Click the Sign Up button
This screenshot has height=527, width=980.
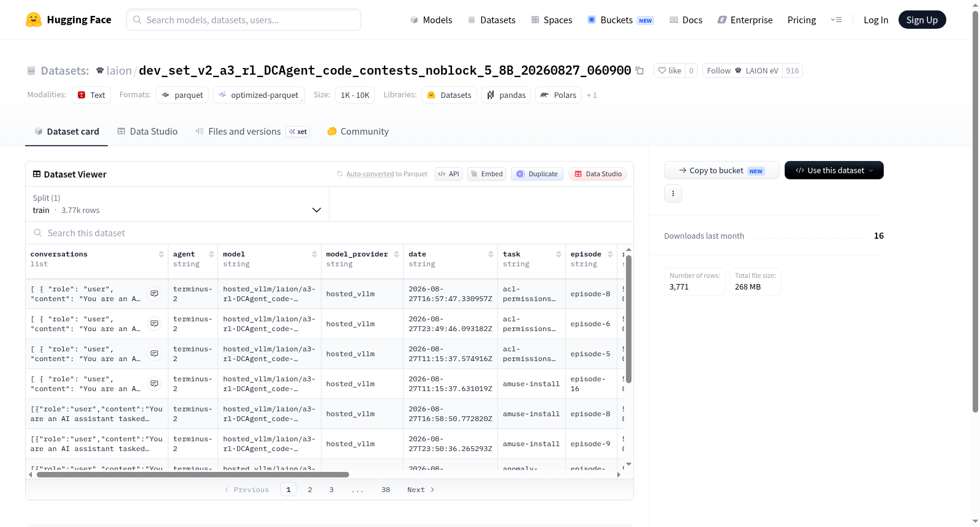pos(922,20)
